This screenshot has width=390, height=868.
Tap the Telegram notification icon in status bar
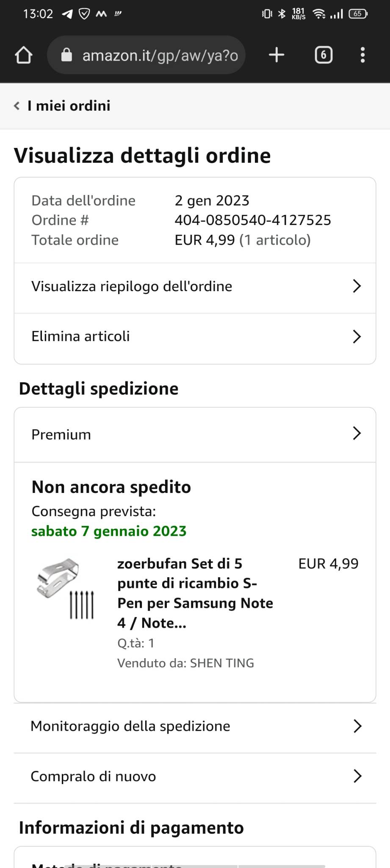[67, 14]
